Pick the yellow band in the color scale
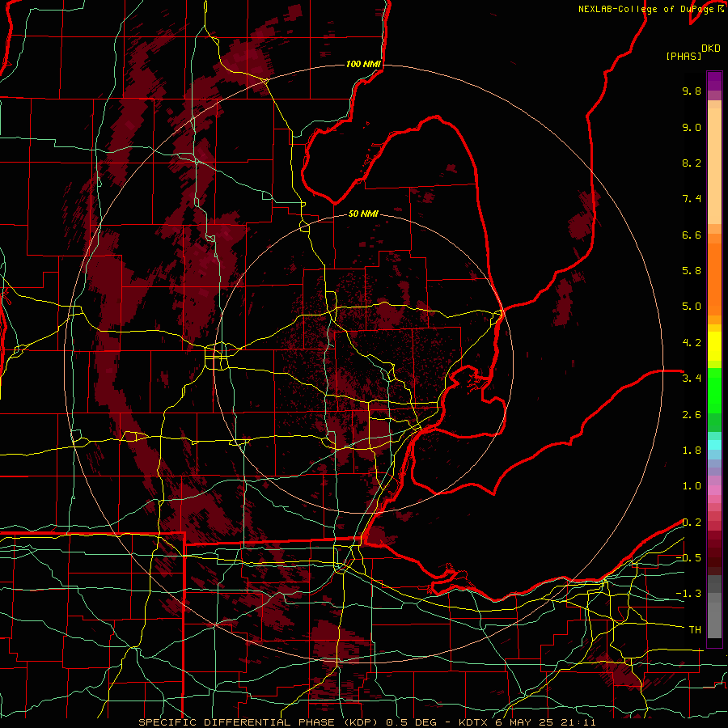728x728 pixels. tap(714, 346)
